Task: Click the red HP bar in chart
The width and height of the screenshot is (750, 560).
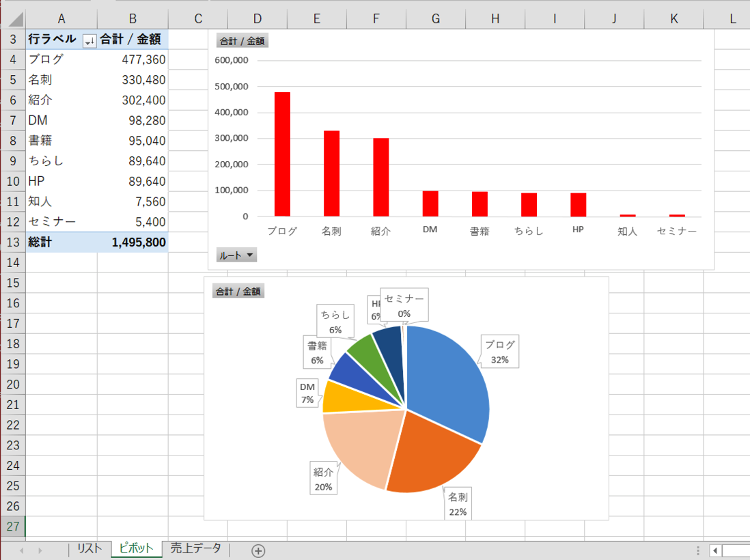Action: [x=579, y=205]
